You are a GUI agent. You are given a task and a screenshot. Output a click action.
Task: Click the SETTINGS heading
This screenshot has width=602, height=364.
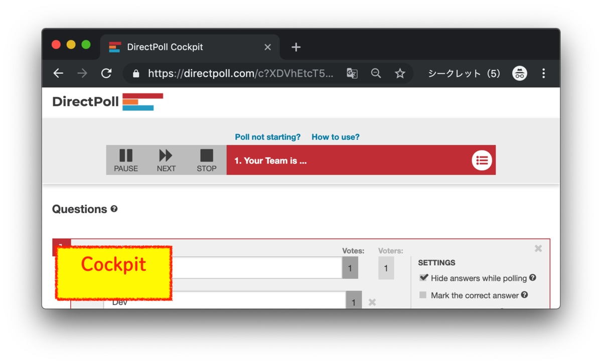tap(436, 263)
